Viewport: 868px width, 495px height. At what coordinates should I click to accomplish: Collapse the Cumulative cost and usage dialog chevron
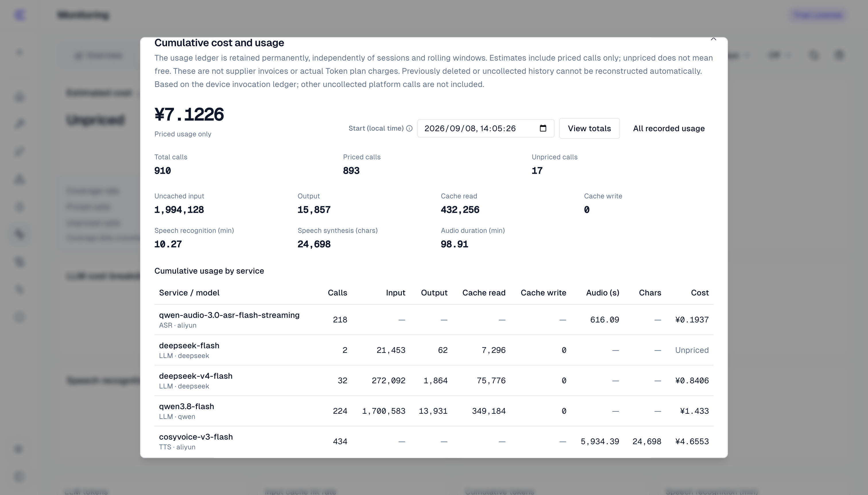point(713,39)
